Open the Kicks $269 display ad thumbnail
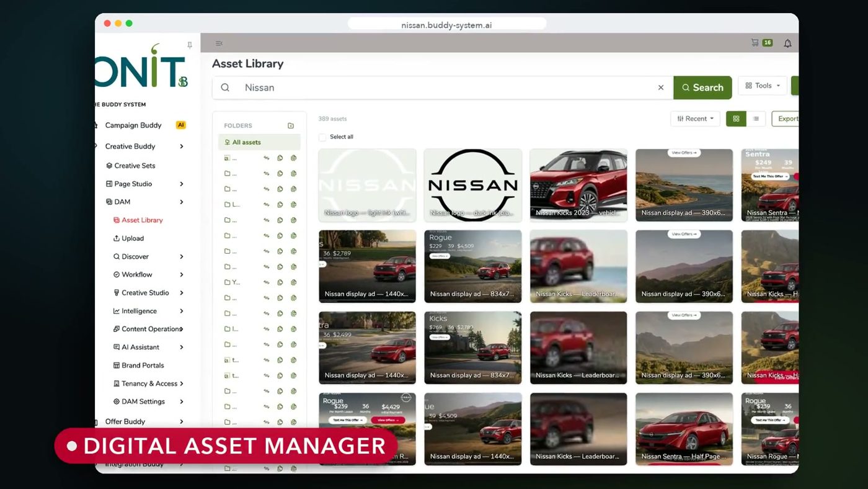 (x=472, y=348)
